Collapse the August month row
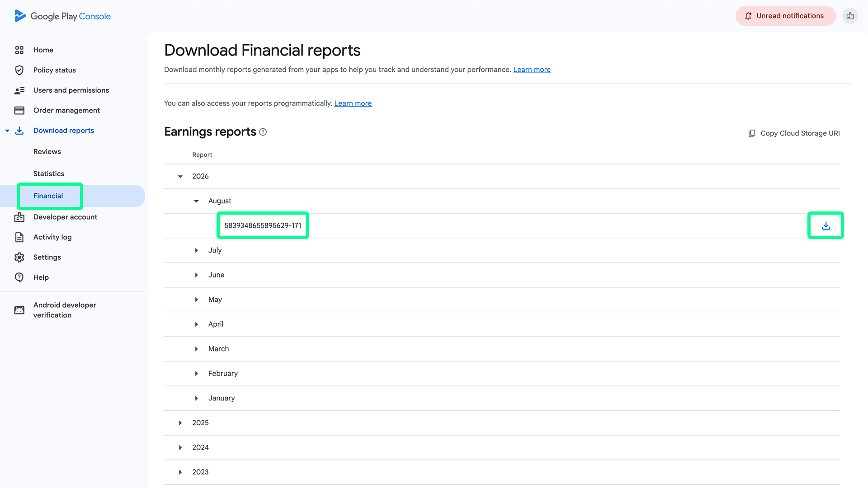This screenshot has width=868, height=488. [x=196, y=201]
